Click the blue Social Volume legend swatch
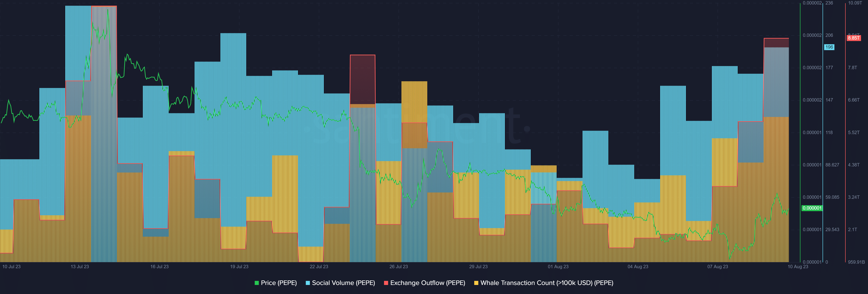 pos(308,283)
